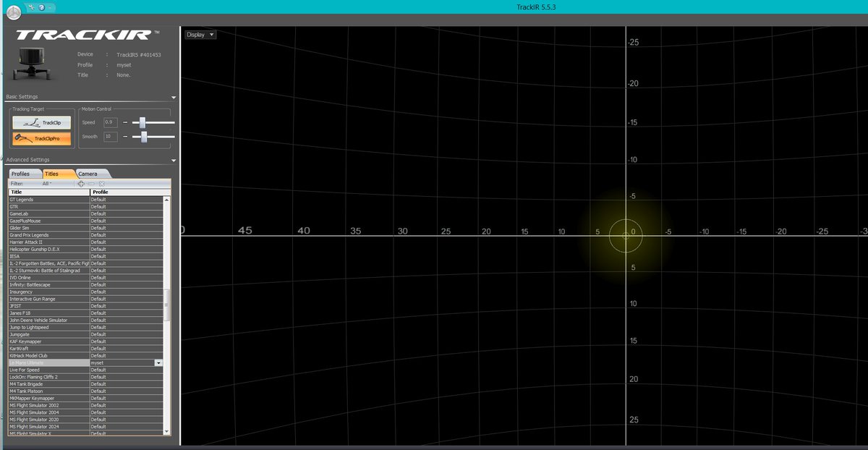Select 'MS Flight Simulator 2002' row
The width and height of the screenshot is (868, 450).
point(86,405)
